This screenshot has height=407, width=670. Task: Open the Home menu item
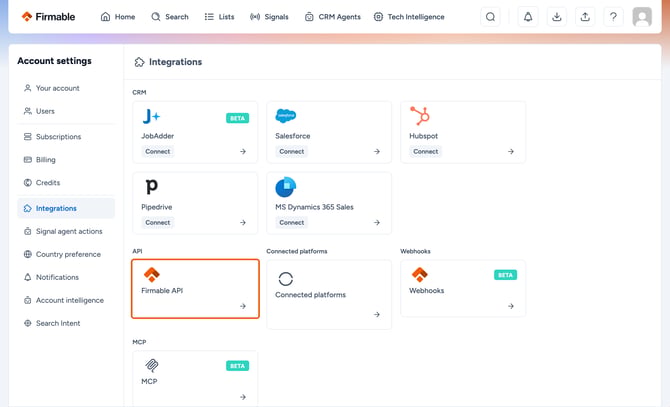(118, 17)
